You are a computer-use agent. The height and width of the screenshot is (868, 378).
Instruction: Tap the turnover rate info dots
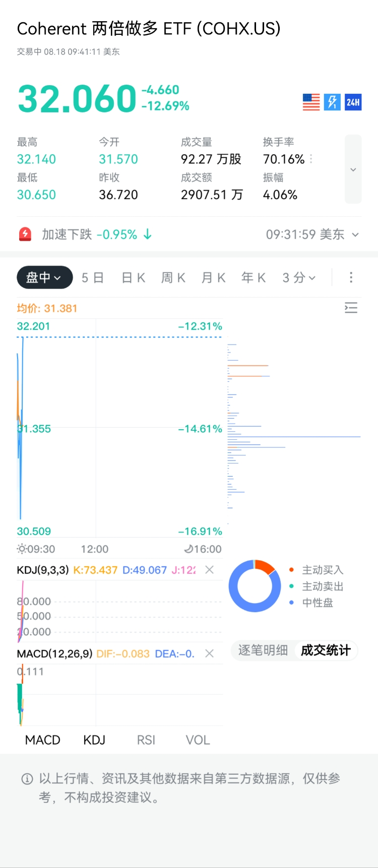(311, 159)
